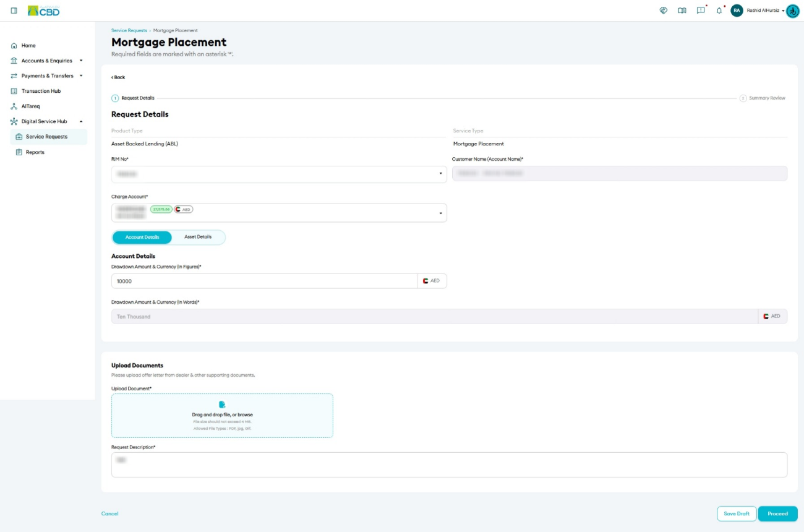Click the Asset Backed Lending (ABL) product type value
The width and height of the screenshot is (804, 532).
pos(145,144)
